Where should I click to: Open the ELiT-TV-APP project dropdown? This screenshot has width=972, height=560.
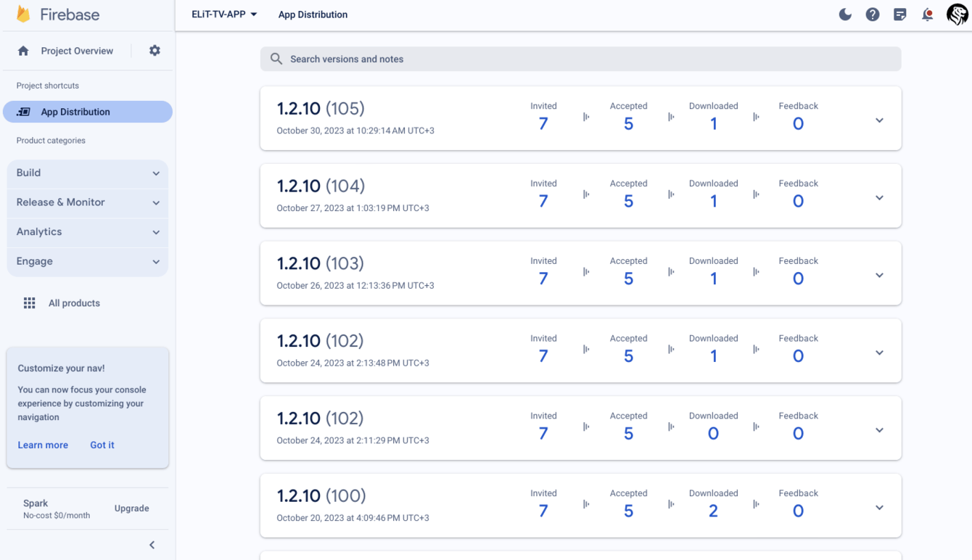coord(224,15)
